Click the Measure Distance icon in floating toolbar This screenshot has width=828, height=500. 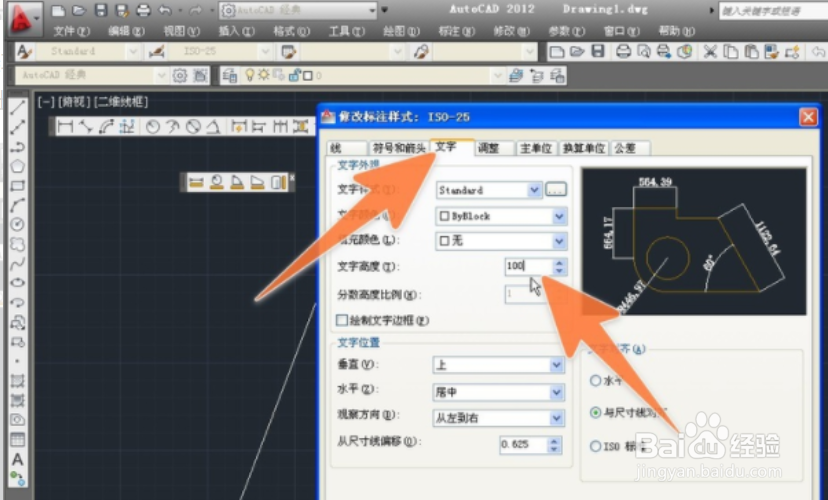196,182
